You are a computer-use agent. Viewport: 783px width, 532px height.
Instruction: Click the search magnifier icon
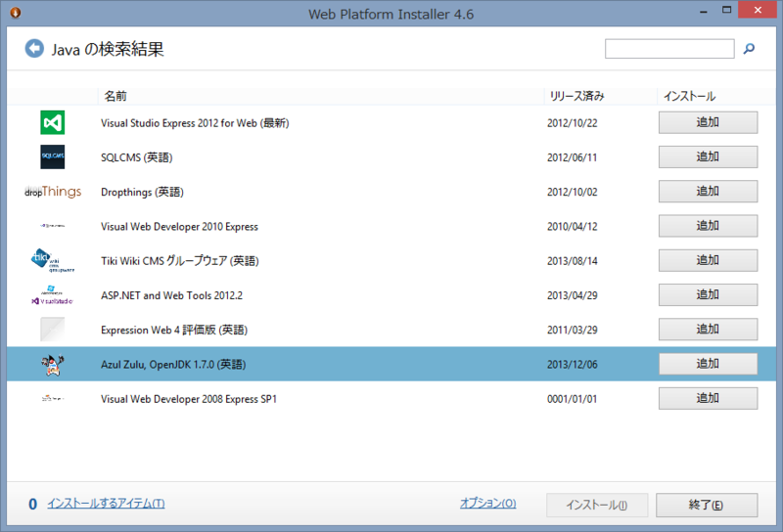point(749,49)
